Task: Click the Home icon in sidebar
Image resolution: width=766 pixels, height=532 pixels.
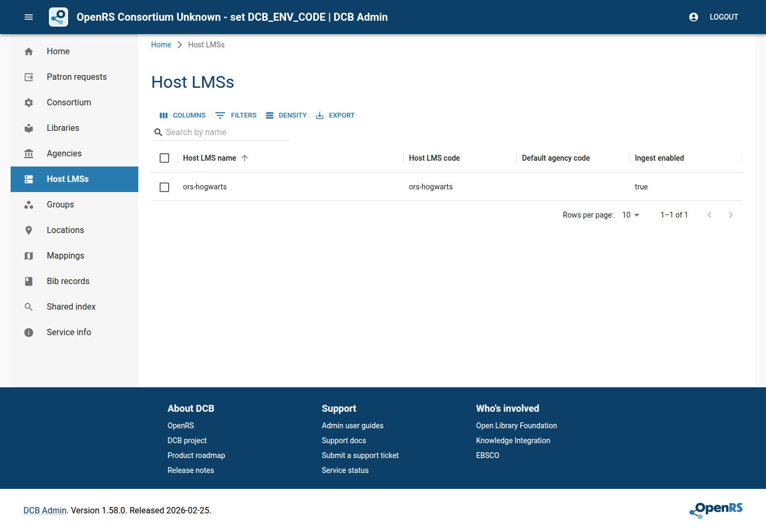Action: (29, 52)
